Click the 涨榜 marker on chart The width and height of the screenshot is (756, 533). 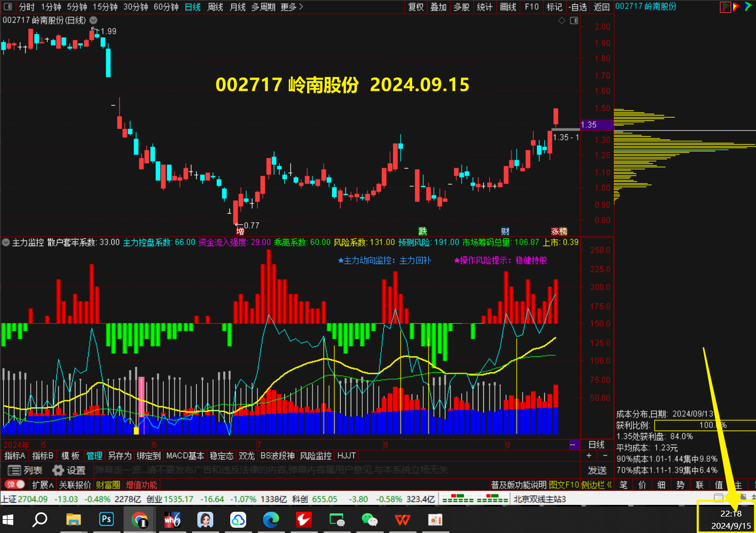(x=559, y=231)
